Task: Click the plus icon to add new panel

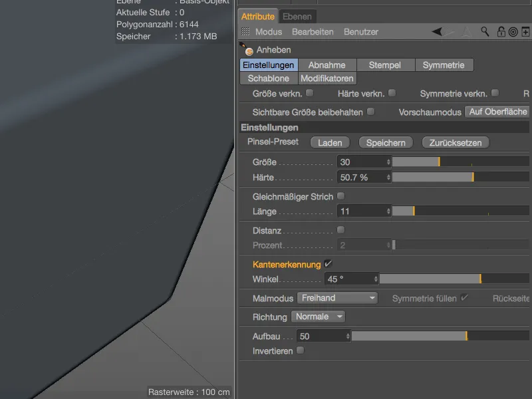Action: pos(526,31)
